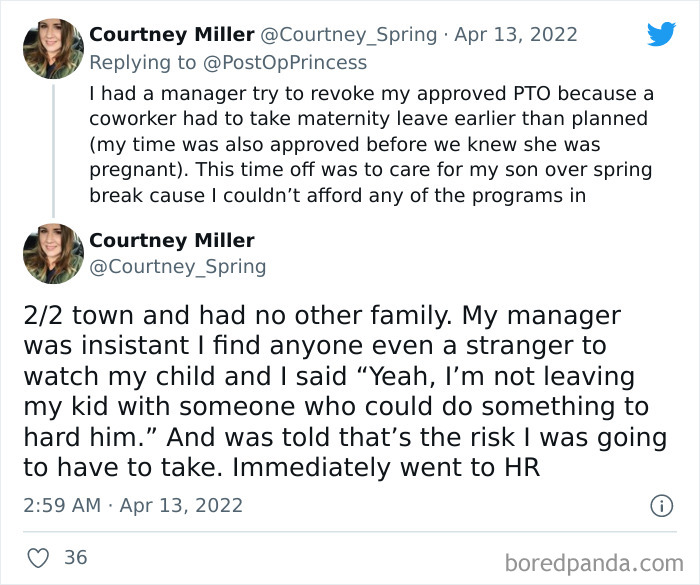Click bold Courtney Miller above main tweet

tap(171, 240)
